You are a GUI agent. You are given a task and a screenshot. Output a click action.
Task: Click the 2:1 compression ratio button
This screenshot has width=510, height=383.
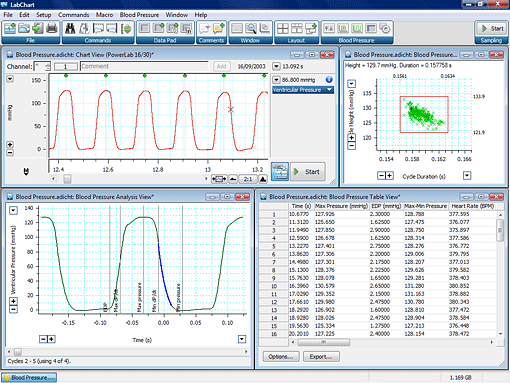click(x=248, y=179)
